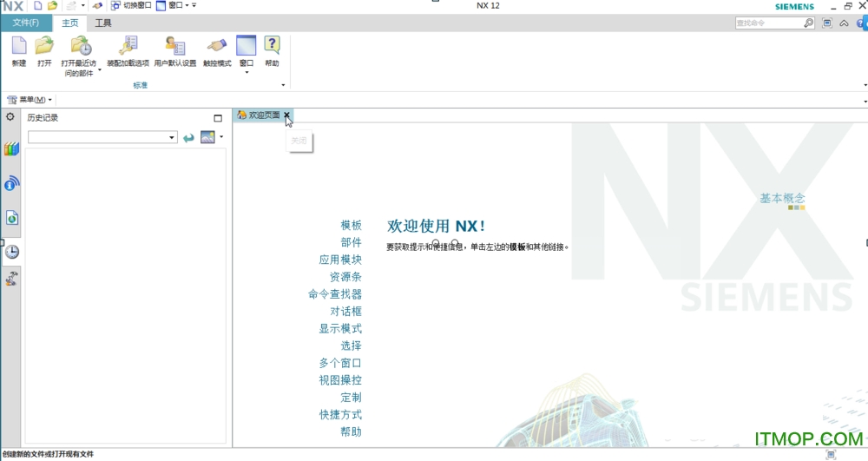Open the web browser sidebar tab
The height and width of the screenshot is (461, 868).
coord(11,218)
